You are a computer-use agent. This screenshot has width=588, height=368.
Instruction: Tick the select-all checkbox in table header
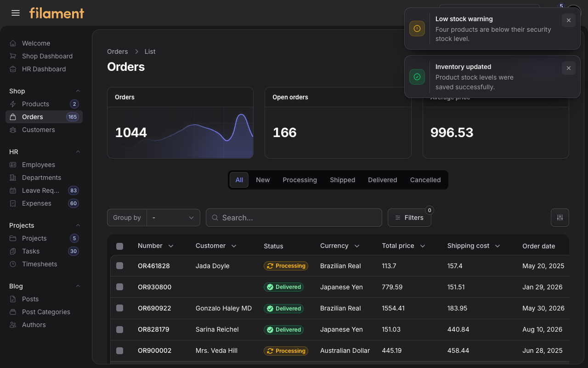[x=120, y=246]
